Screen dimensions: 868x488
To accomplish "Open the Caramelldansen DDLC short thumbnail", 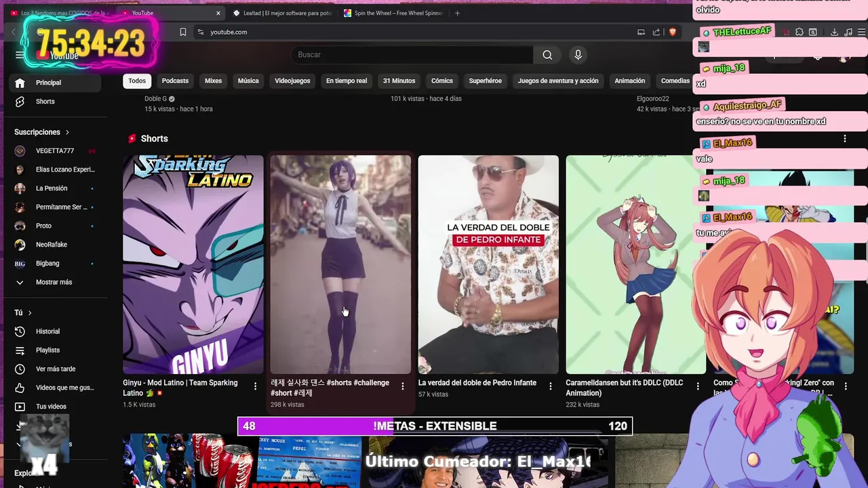I will pyautogui.click(x=635, y=264).
